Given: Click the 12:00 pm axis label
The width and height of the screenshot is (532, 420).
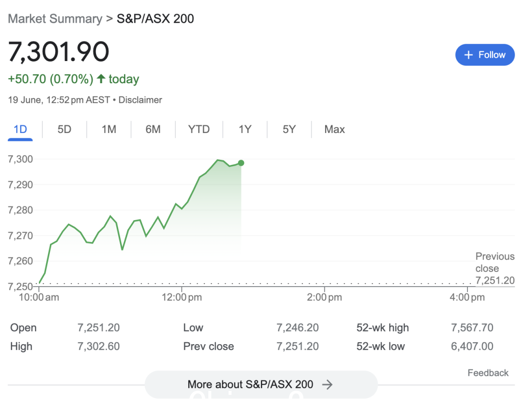Looking at the screenshot, I should [x=181, y=297].
